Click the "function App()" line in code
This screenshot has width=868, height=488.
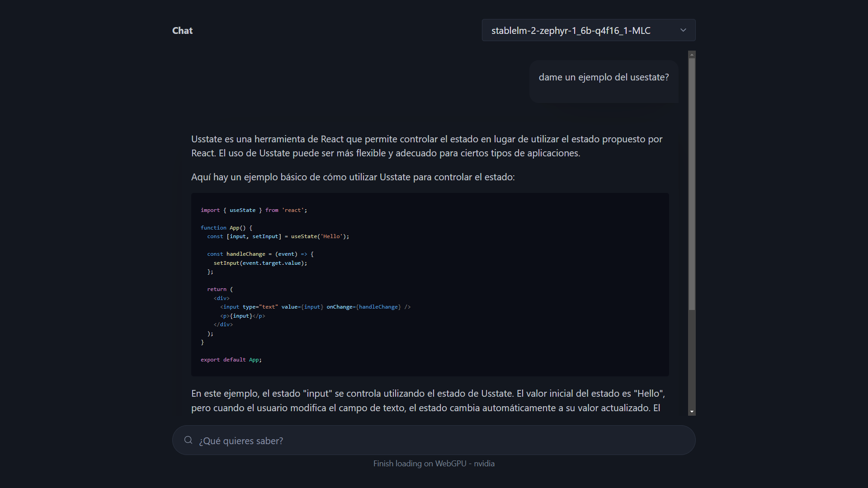226,228
